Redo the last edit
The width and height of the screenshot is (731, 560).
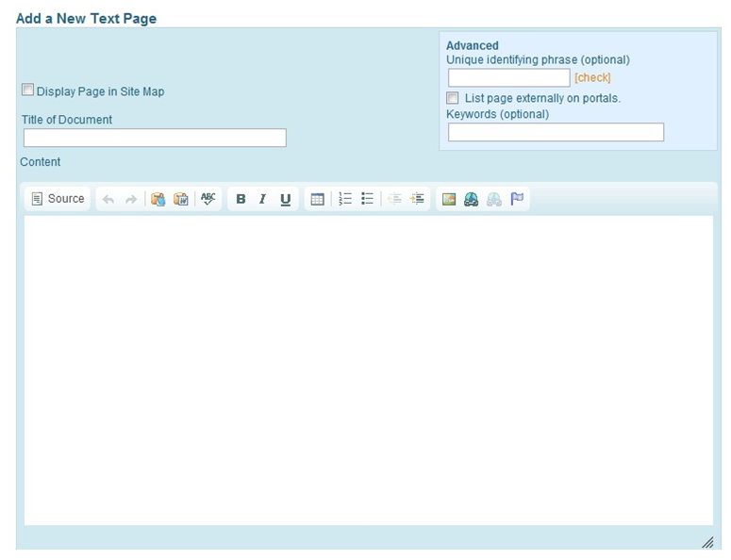(131, 199)
